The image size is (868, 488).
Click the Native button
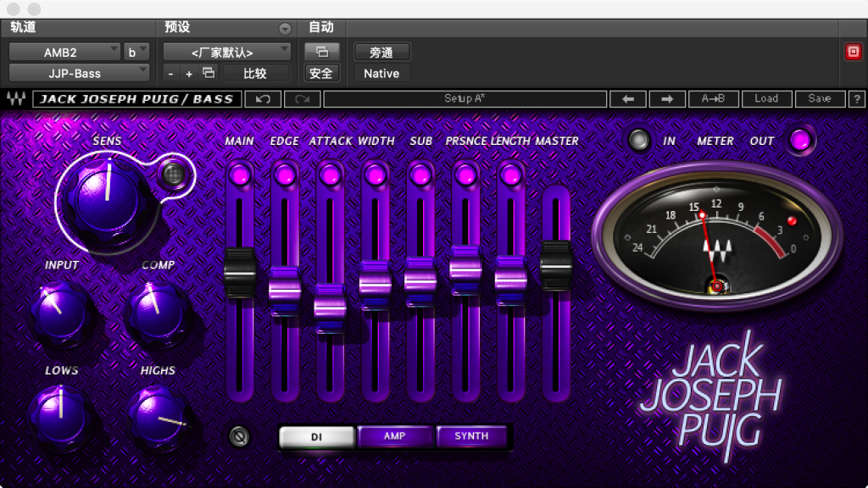(382, 73)
